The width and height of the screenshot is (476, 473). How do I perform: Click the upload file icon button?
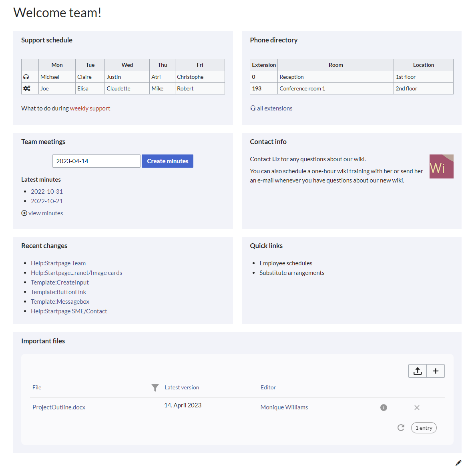point(418,371)
